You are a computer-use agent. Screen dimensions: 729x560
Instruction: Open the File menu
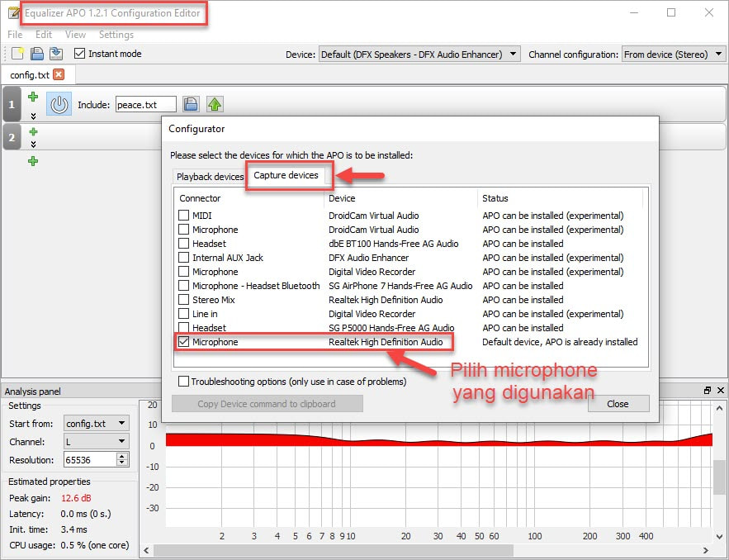click(15, 35)
